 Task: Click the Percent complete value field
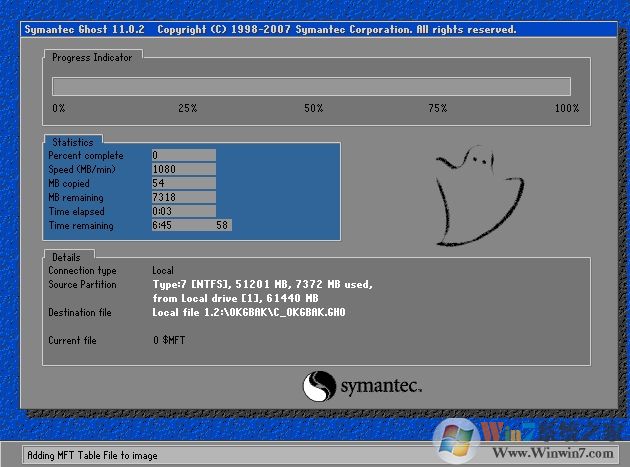click(183, 155)
